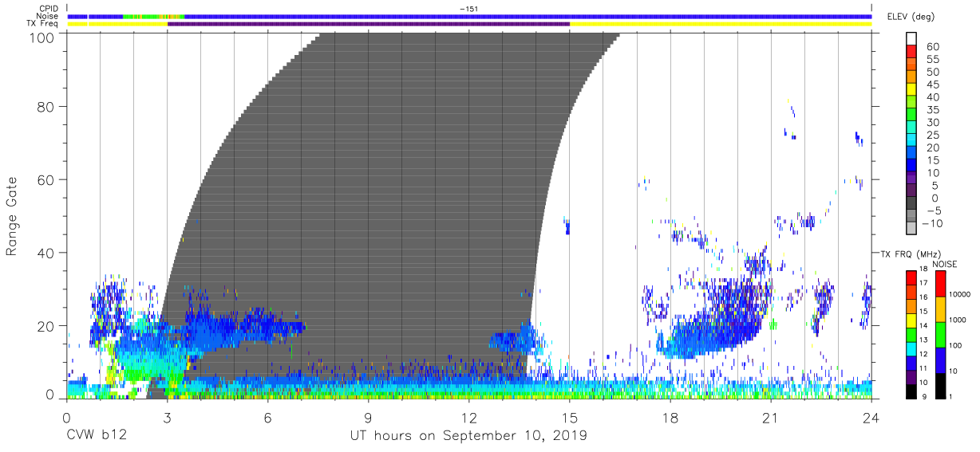980x452 pixels.
Task: Click the '21' tick on UT hours axis
Action: pos(770,416)
